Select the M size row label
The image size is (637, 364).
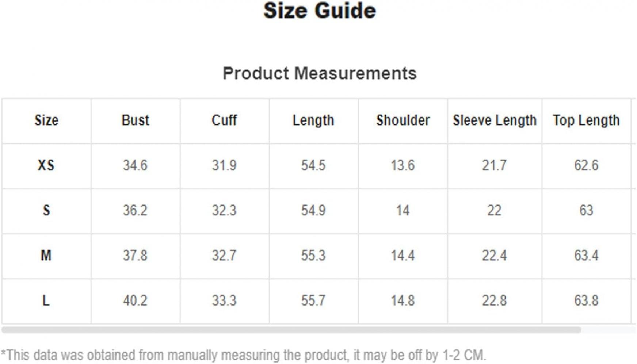46,255
